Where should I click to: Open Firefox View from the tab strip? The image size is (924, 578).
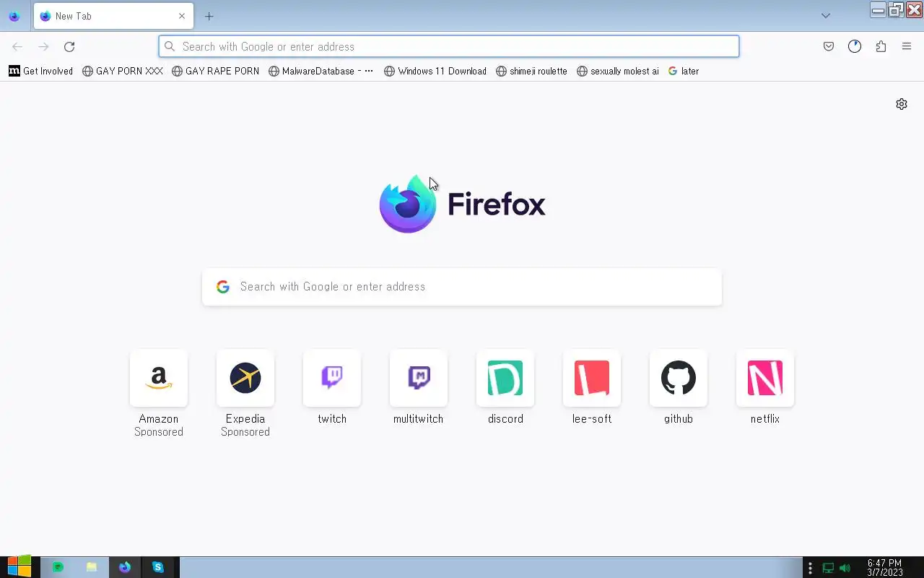14,16
